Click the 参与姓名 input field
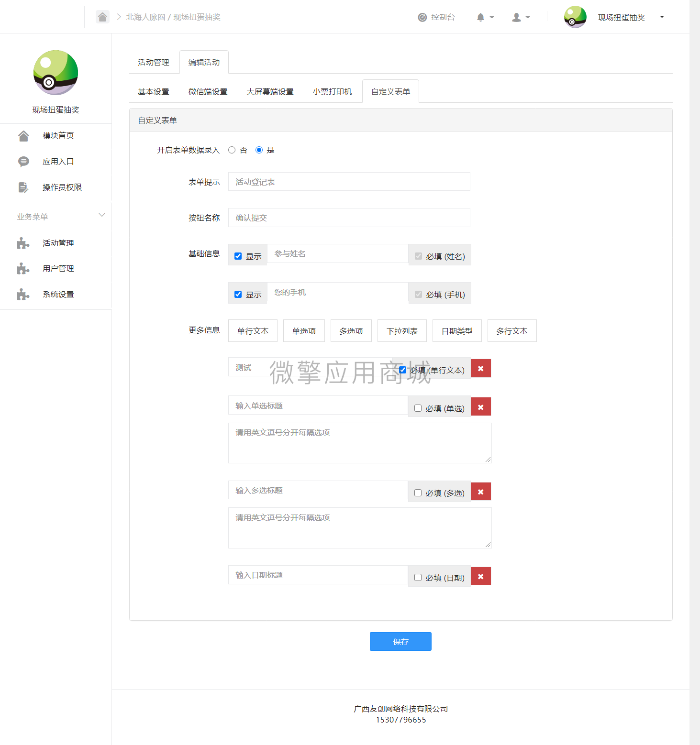This screenshot has width=700, height=745. click(x=338, y=253)
